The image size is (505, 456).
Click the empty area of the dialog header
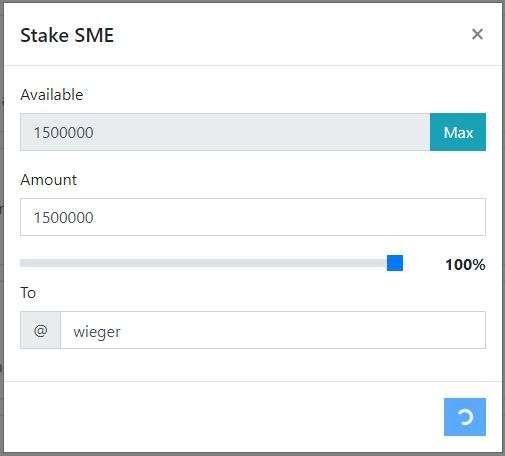pos(290,34)
